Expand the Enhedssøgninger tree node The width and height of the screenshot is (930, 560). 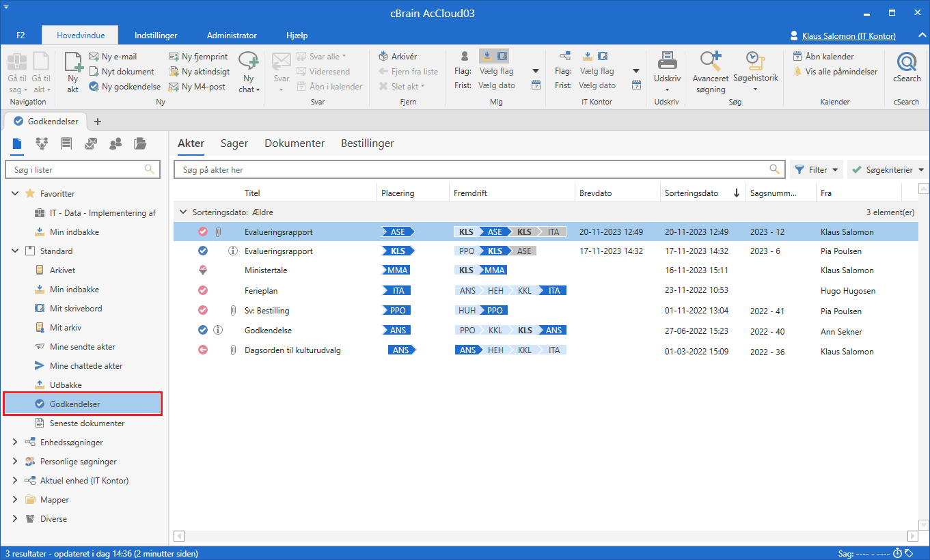[x=15, y=443]
